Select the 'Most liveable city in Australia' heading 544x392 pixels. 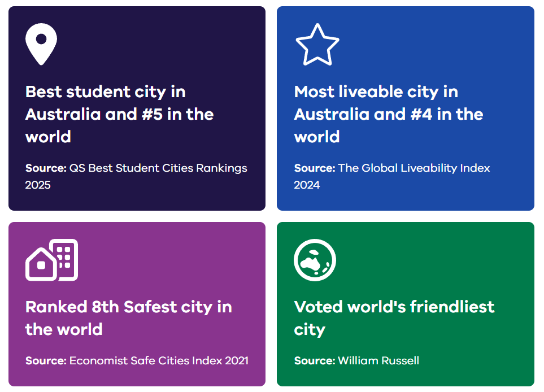(389, 114)
